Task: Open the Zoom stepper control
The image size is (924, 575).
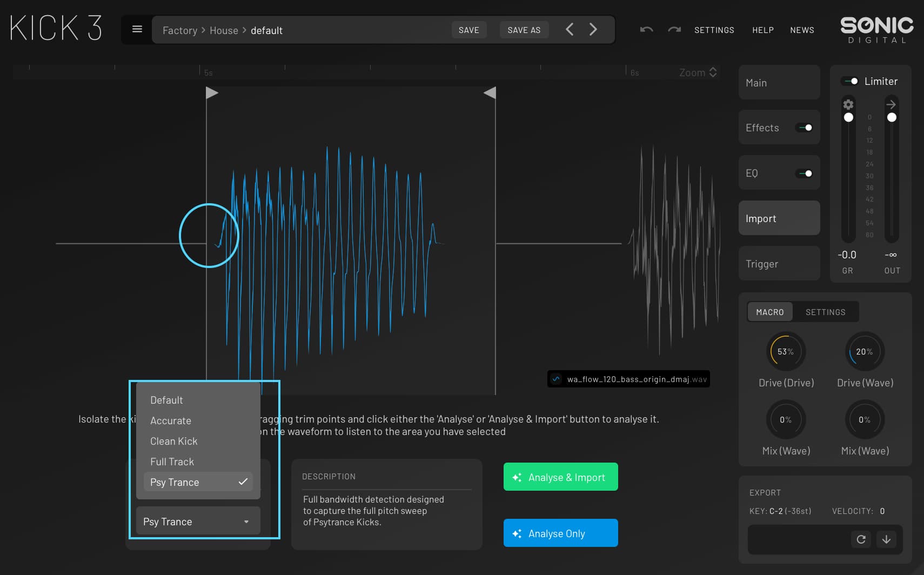Action: [713, 72]
